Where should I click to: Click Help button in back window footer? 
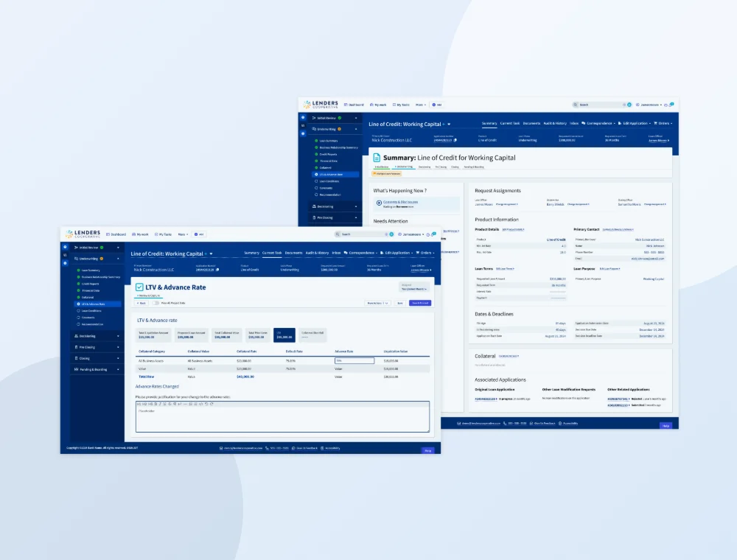click(666, 426)
